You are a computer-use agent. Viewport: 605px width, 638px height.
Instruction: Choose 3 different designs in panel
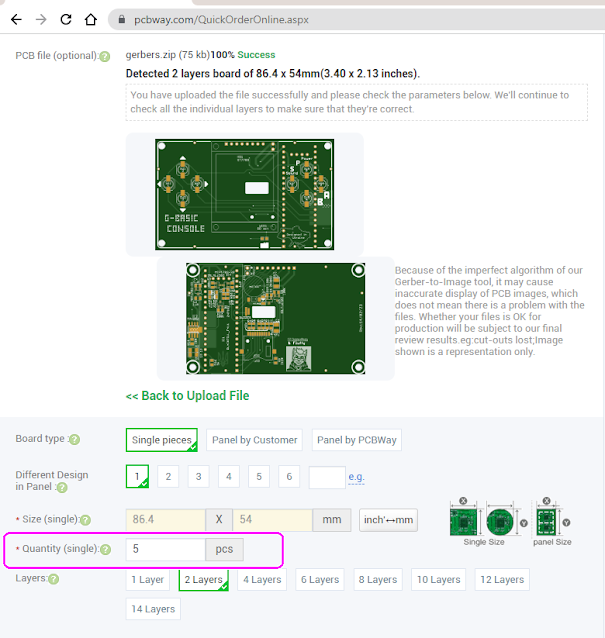[199, 476]
